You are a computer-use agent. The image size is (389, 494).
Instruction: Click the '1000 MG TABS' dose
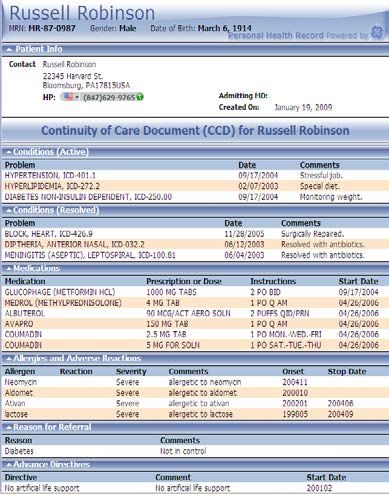[x=171, y=292]
